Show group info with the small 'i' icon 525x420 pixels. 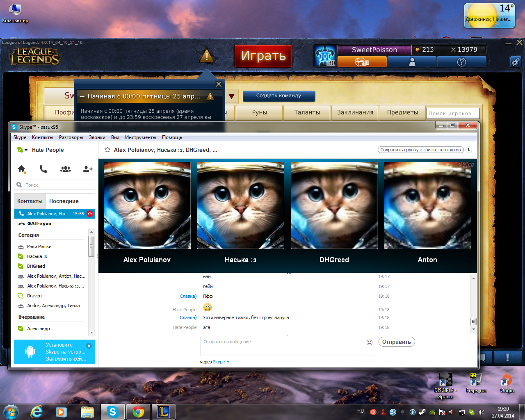469,150
